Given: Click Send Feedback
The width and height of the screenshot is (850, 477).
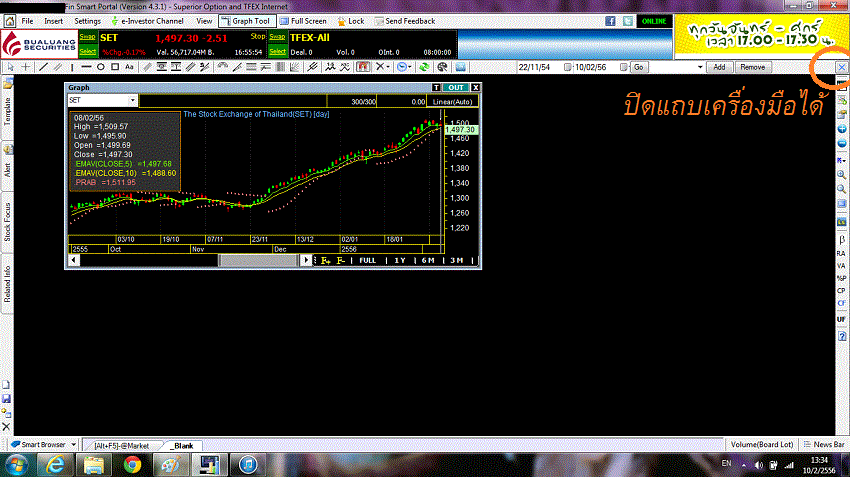Looking at the screenshot, I should coord(405,21).
